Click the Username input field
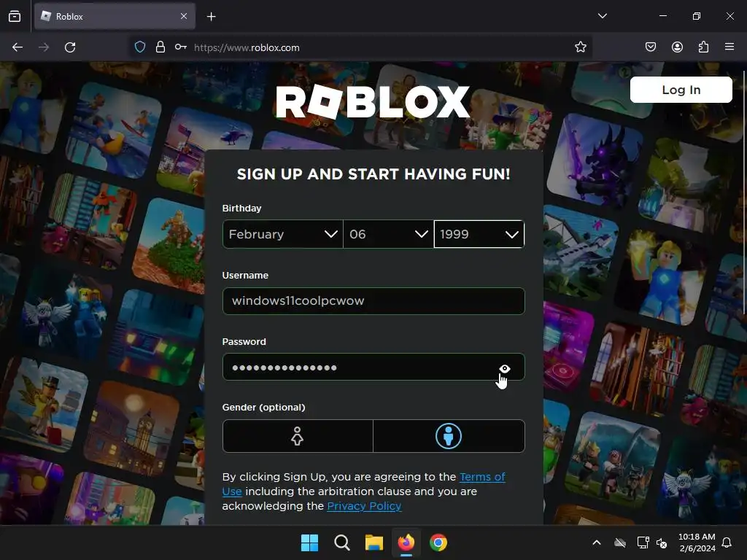The width and height of the screenshot is (747, 560). (373, 301)
